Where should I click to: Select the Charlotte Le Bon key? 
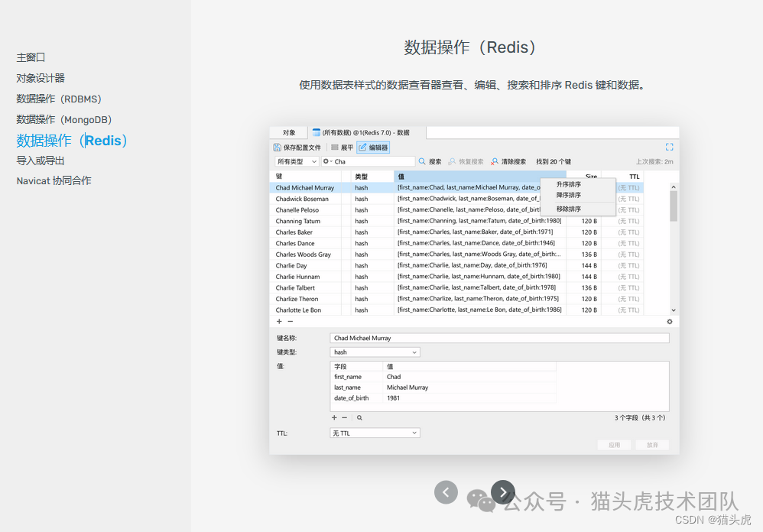click(298, 310)
